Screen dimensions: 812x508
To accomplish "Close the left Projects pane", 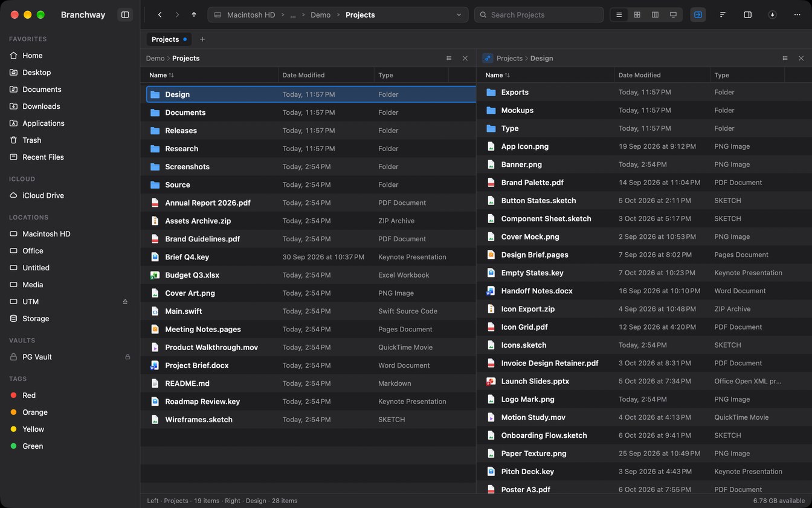I will (465, 58).
